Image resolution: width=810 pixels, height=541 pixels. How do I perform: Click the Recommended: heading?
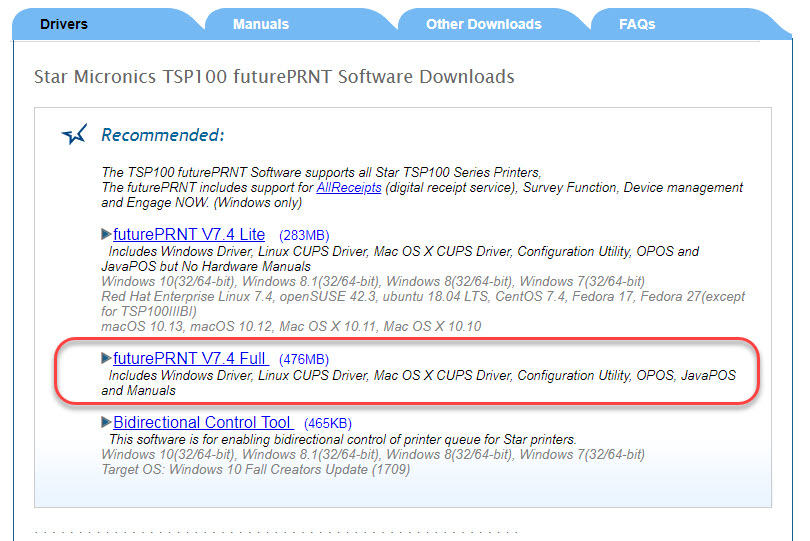[163, 135]
